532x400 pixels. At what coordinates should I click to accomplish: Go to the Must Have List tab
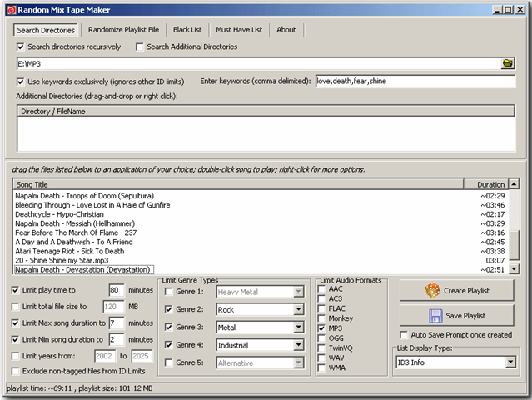(x=239, y=30)
